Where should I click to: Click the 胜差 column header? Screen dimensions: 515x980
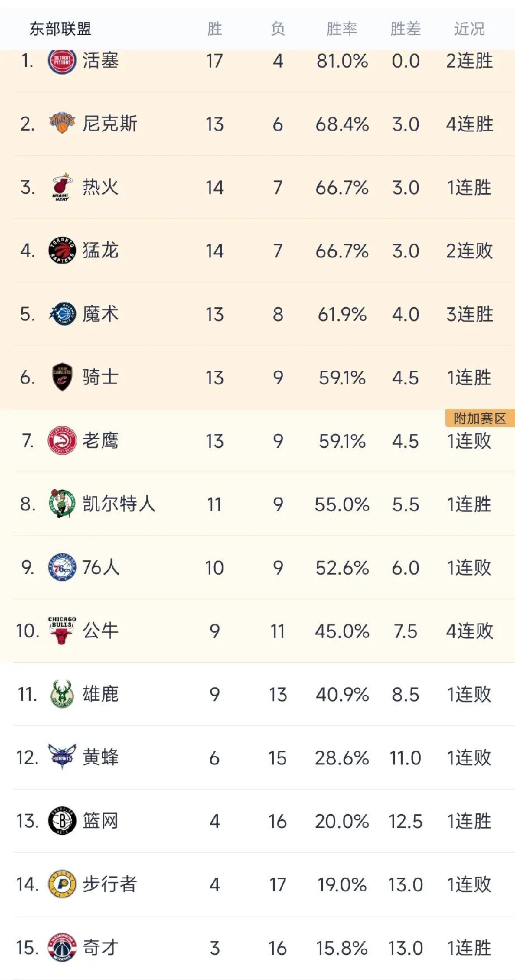tap(406, 28)
